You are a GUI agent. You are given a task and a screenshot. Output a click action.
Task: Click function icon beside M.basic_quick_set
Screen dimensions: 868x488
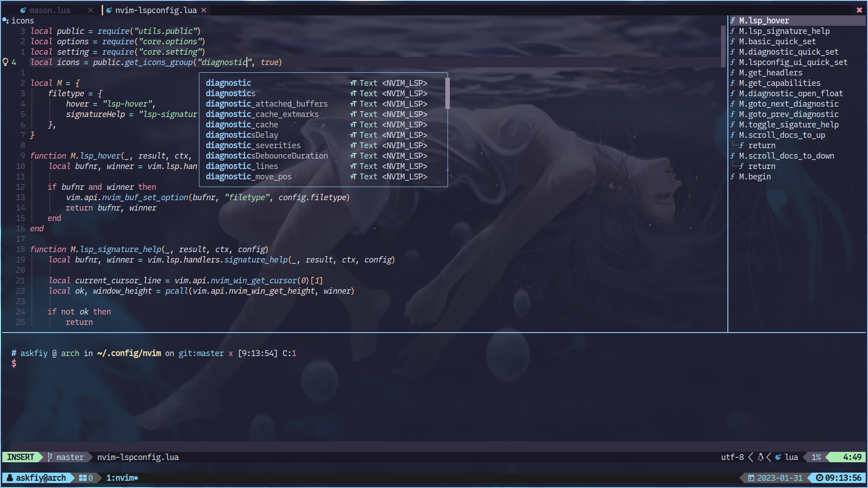[732, 41]
